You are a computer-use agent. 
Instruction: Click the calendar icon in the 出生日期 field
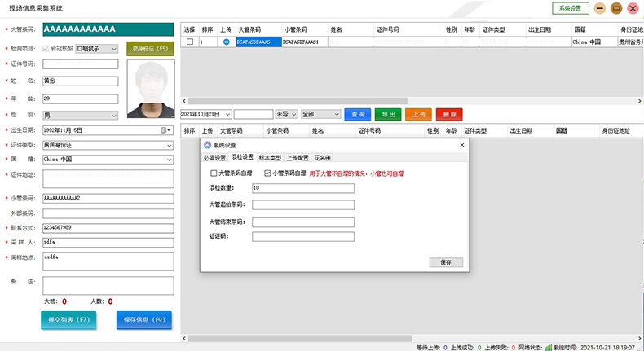point(165,129)
